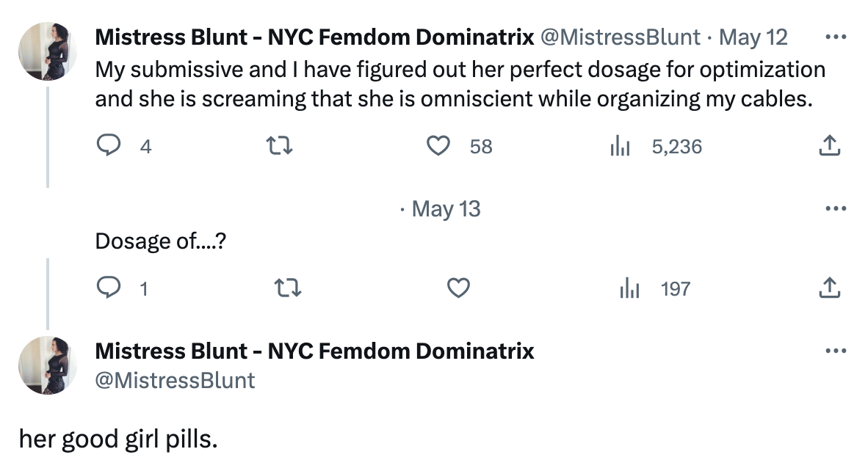The width and height of the screenshot is (868, 471).
Task: Open more options on bottom tweet
Action: pos(835,351)
